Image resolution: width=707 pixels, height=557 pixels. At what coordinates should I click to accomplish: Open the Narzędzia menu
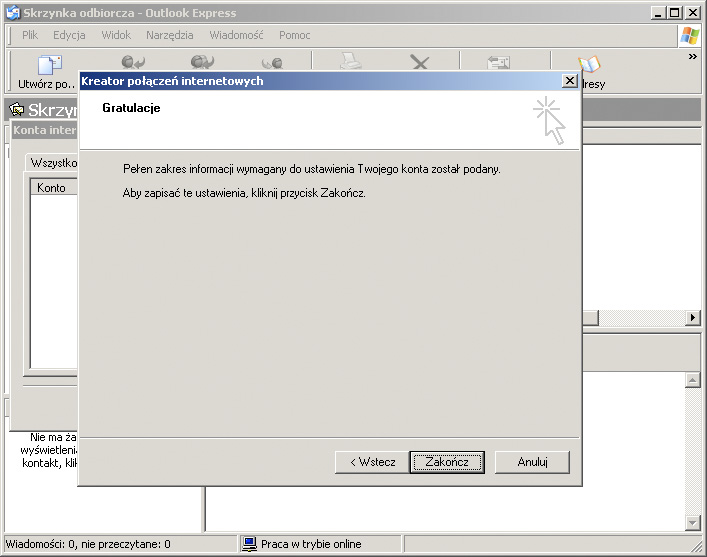[x=170, y=35]
